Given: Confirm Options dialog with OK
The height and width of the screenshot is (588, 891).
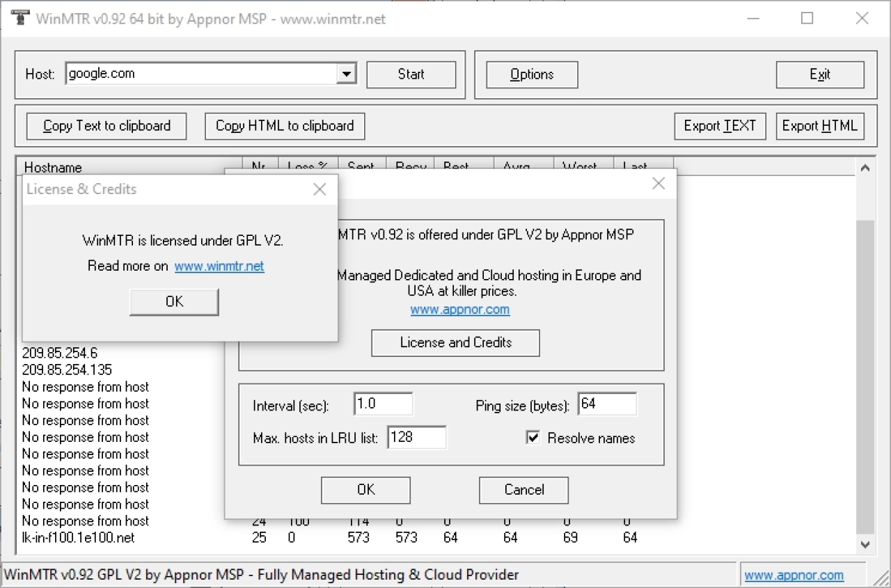Looking at the screenshot, I should point(365,490).
